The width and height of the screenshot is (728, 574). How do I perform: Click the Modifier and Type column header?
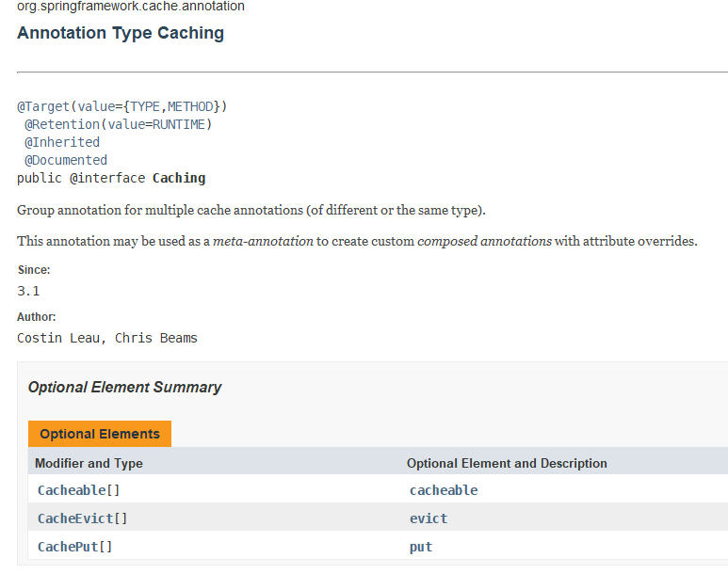click(89, 463)
